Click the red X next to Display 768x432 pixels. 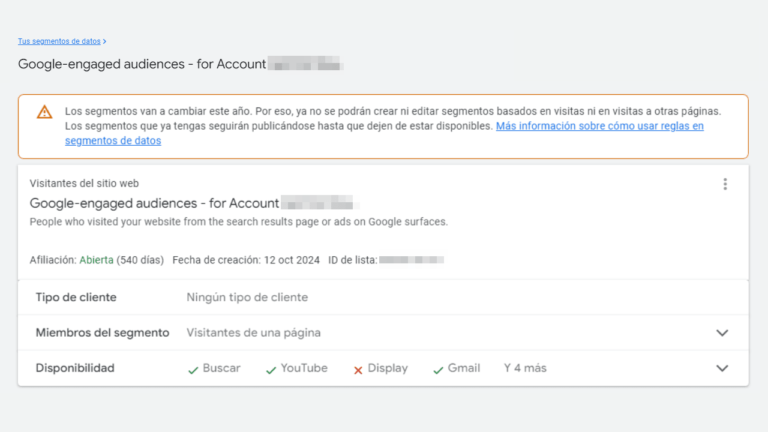[x=358, y=370]
